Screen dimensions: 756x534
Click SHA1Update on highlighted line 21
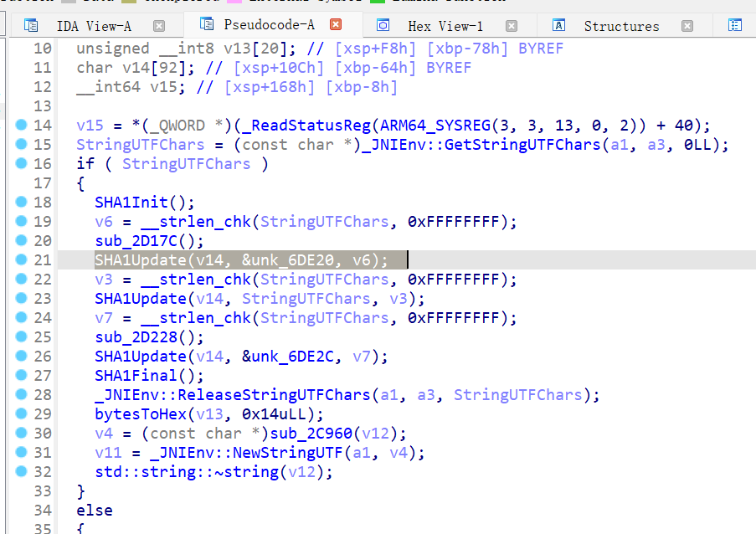point(141,260)
